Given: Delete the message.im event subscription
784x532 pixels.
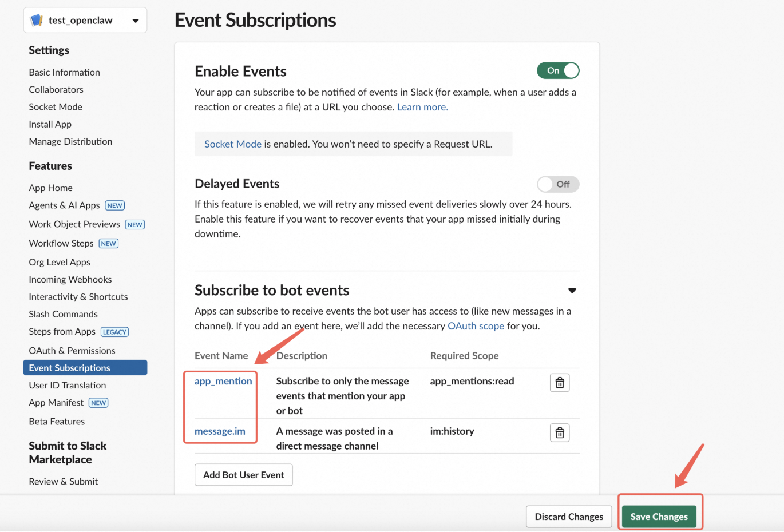Looking at the screenshot, I should pos(560,433).
